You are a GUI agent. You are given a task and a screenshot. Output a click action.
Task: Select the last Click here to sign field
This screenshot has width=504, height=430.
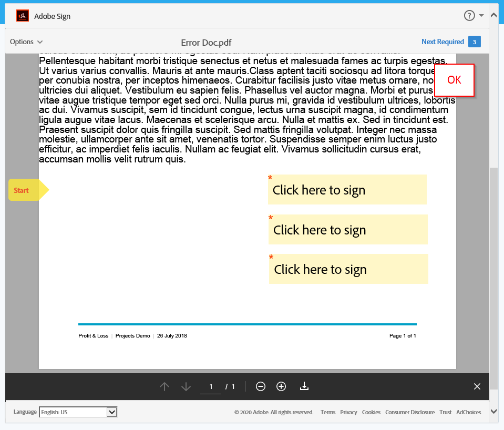pyautogui.click(x=347, y=269)
